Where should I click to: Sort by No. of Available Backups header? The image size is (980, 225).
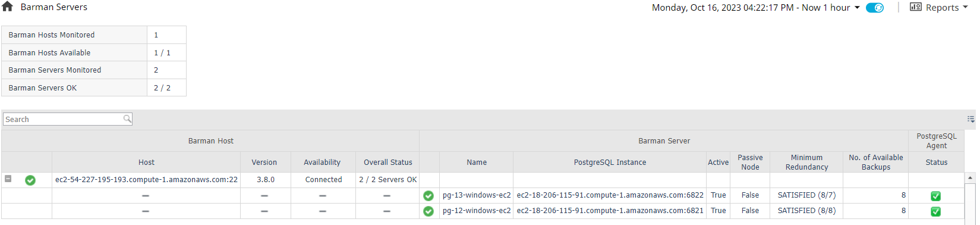(x=876, y=162)
